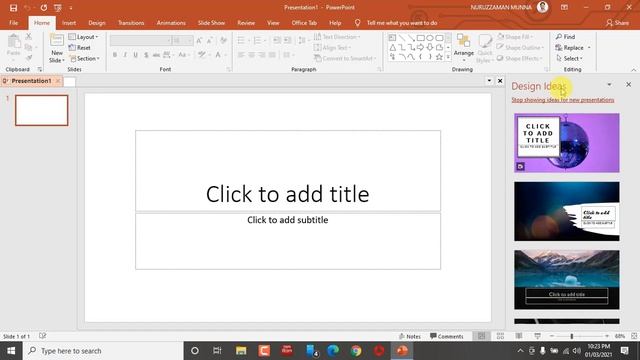Select the rectangle shape in shapes gallery
This screenshot has height=360, width=640.
tap(420, 38)
